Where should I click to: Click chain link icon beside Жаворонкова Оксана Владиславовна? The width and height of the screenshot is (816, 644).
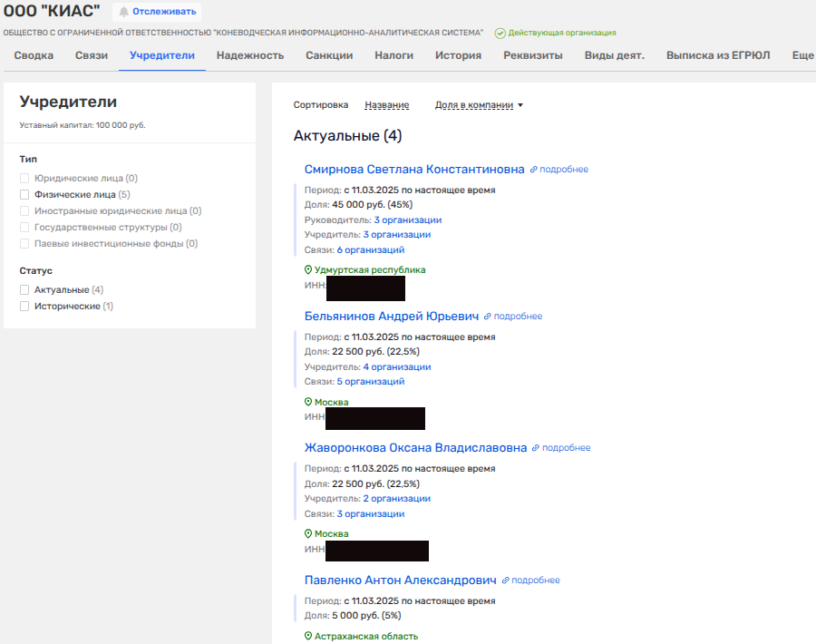[x=536, y=448]
